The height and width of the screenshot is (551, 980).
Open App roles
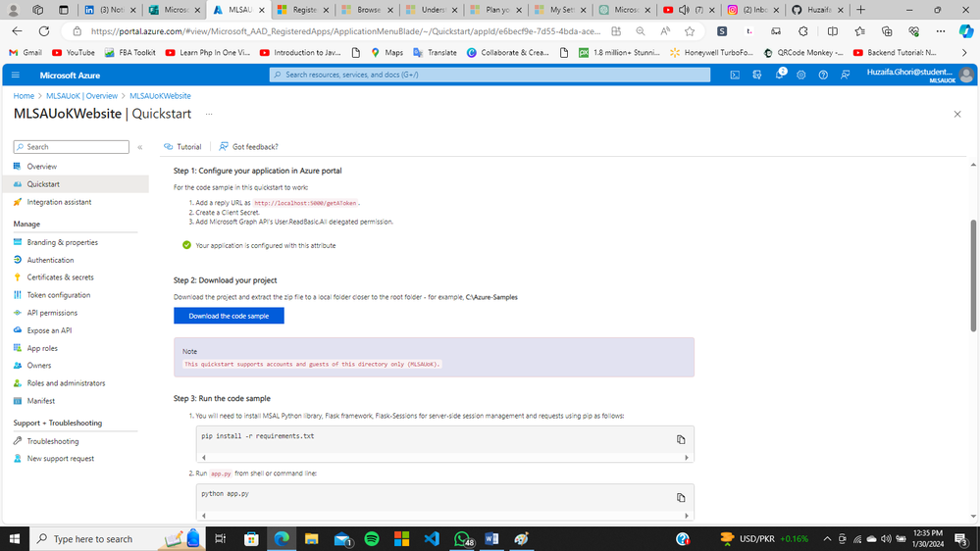42,348
